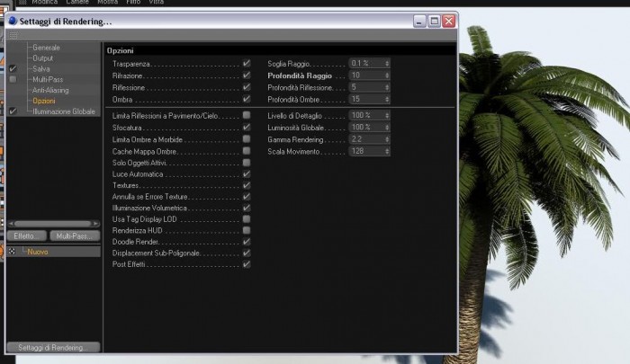Toggle Annulla se Errore Texture
630x364 pixels.
(247, 196)
